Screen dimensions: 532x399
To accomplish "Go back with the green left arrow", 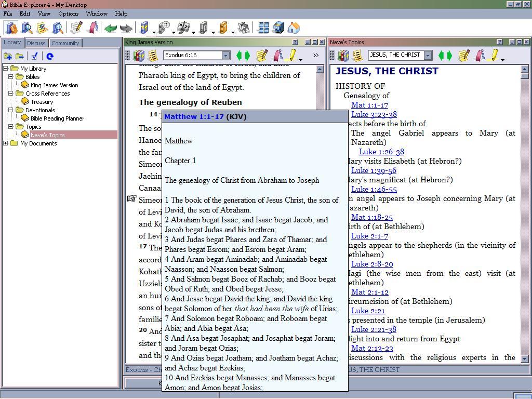I will [111, 28].
